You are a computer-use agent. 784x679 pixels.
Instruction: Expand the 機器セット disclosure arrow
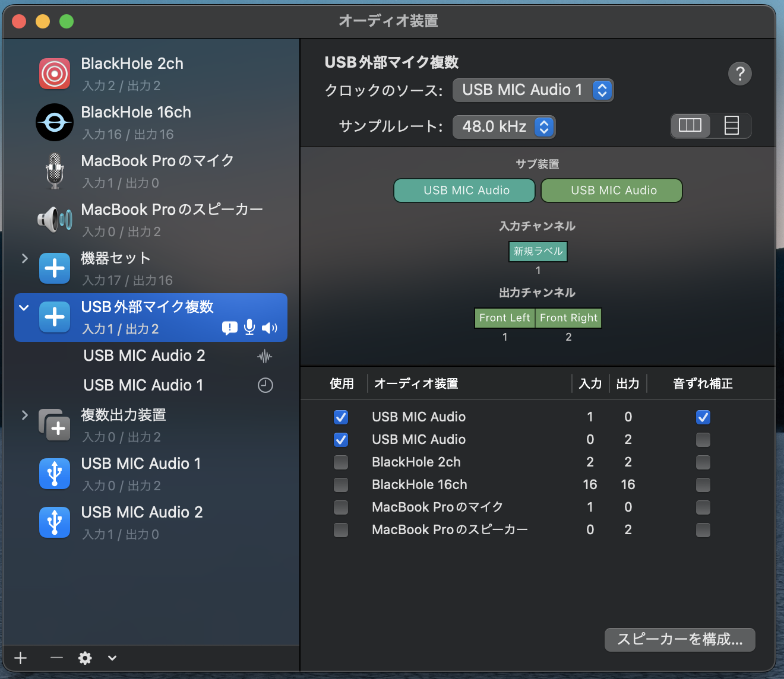(x=24, y=258)
